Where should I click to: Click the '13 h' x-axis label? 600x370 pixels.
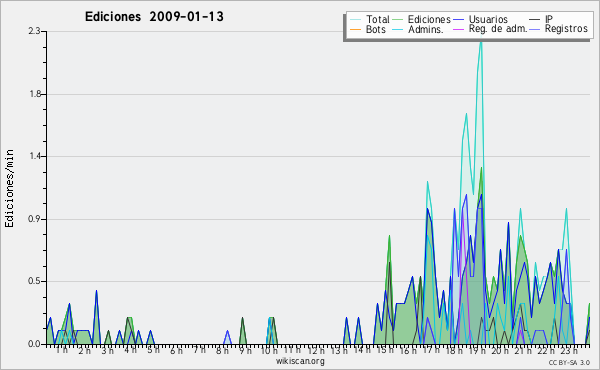[x=339, y=350]
